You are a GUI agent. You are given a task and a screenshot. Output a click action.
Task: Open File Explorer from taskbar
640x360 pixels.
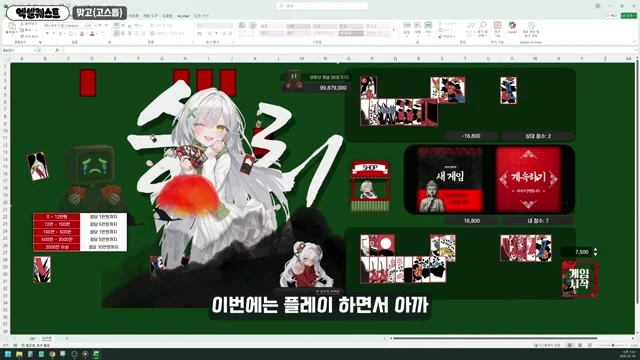tap(19, 354)
